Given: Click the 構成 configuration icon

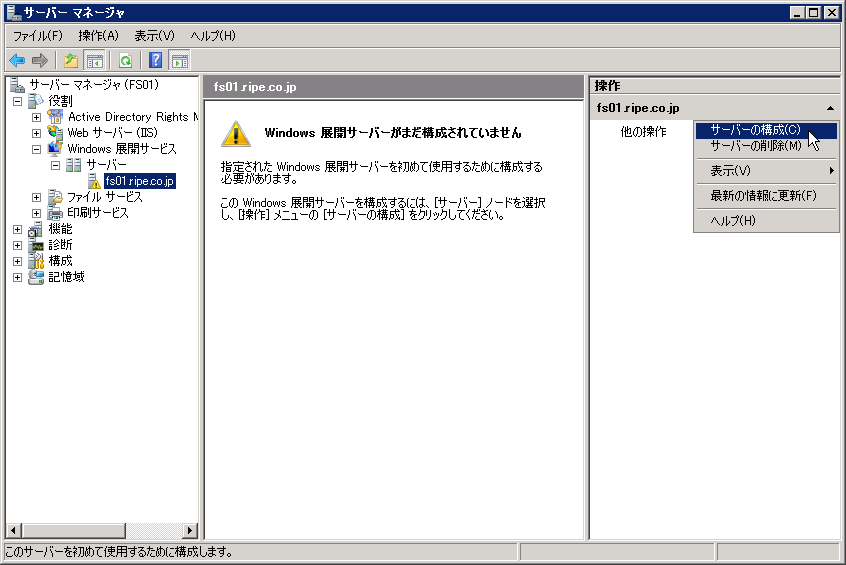Looking at the screenshot, I should pos(36,261).
